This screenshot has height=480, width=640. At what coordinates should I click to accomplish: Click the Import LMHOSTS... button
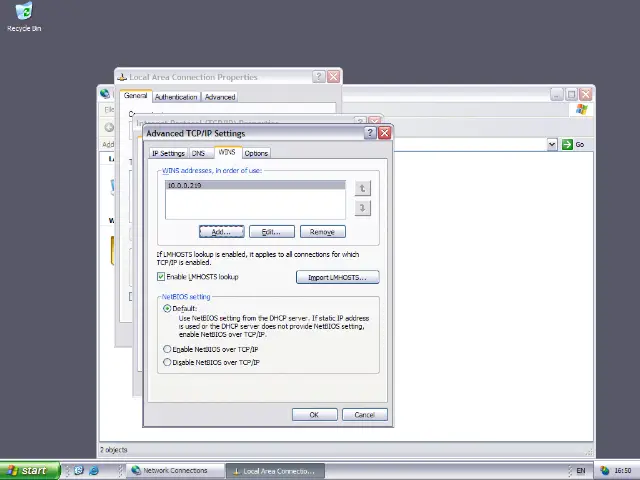coord(337,277)
